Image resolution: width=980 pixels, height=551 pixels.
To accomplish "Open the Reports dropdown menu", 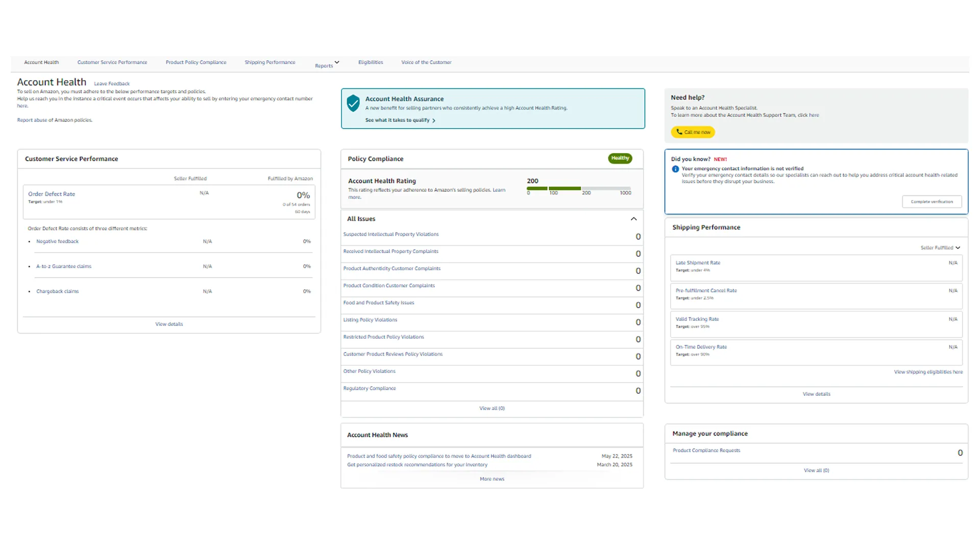I will [327, 65].
